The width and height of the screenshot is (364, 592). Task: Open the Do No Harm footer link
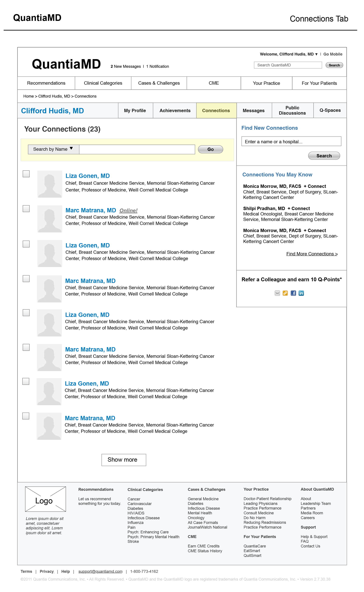254,518
